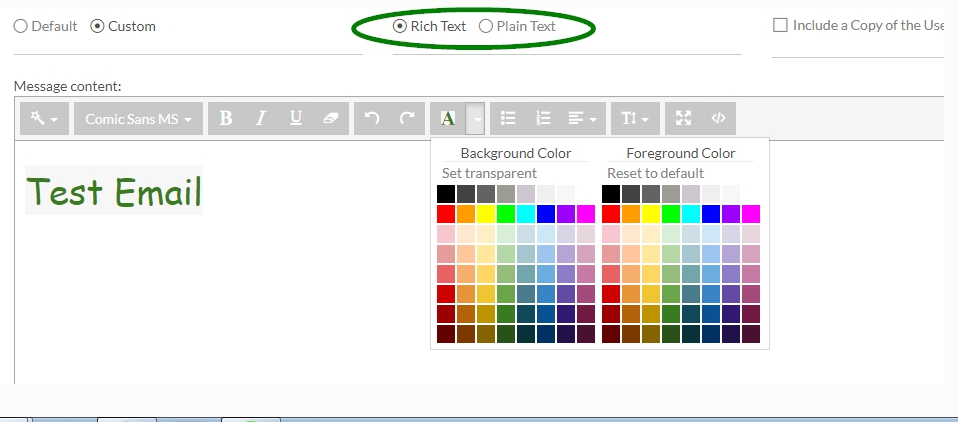Toggle italic formatting
958x422 pixels.
pyautogui.click(x=261, y=118)
